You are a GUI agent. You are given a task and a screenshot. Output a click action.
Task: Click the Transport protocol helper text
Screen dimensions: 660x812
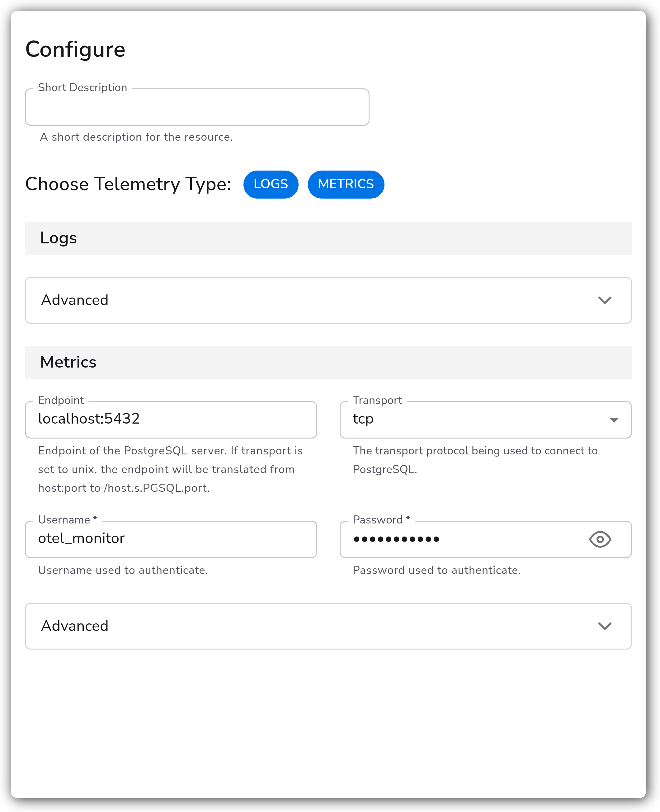(475, 460)
